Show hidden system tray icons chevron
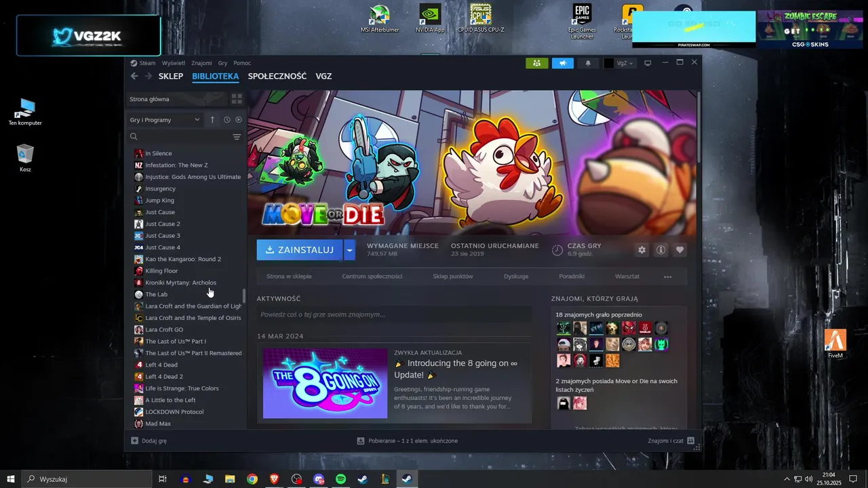This screenshot has width=868, height=488. coord(787,479)
